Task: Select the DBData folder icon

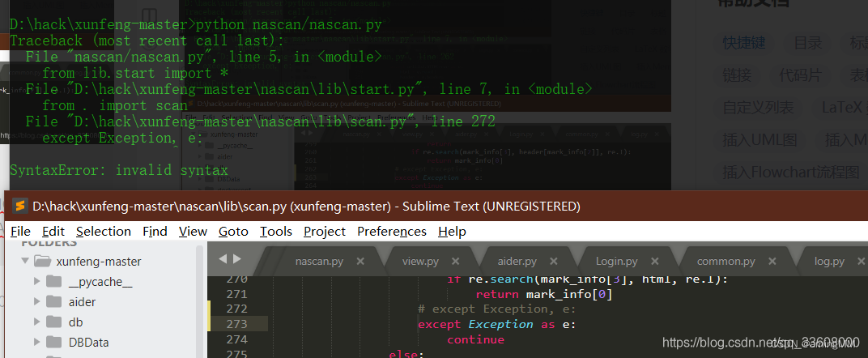Action: (53, 343)
